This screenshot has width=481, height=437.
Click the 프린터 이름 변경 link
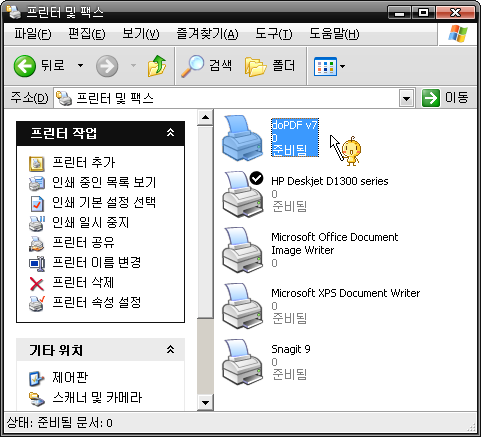coord(97,262)
